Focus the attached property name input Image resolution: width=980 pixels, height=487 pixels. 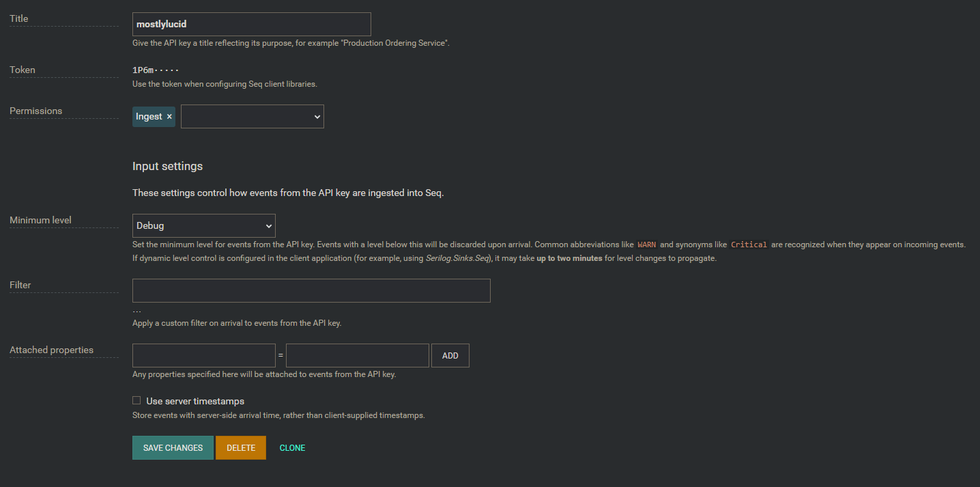(x=204, y=355)
